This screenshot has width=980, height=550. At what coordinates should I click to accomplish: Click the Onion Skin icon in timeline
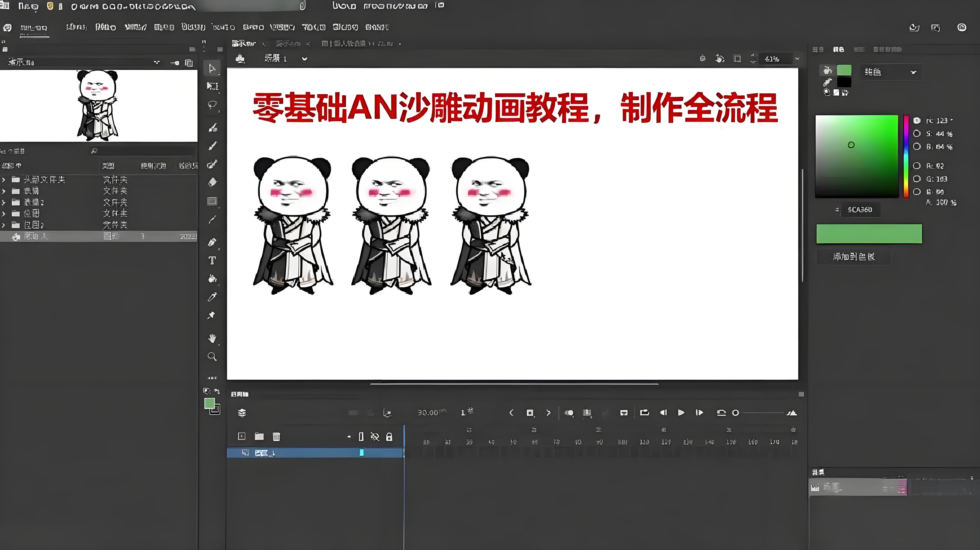pos(569,413)
